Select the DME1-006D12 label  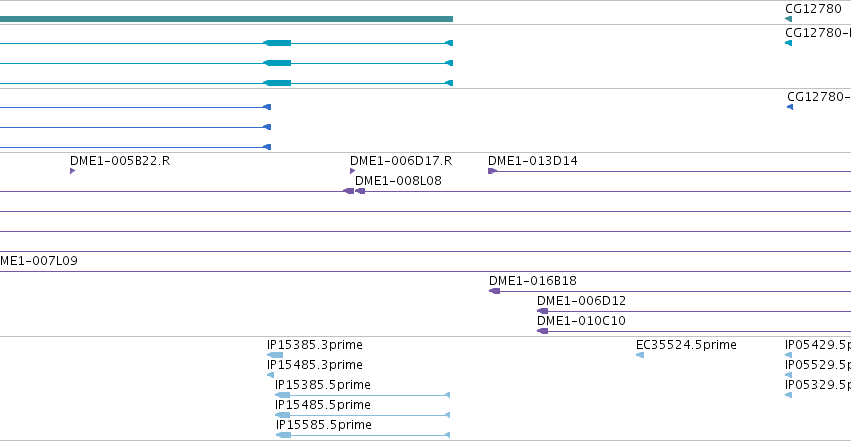581,301
